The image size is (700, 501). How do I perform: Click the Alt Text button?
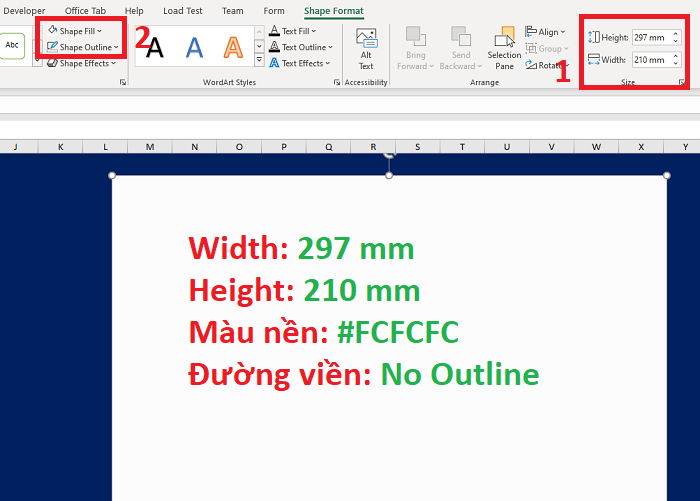pos(366,49)
